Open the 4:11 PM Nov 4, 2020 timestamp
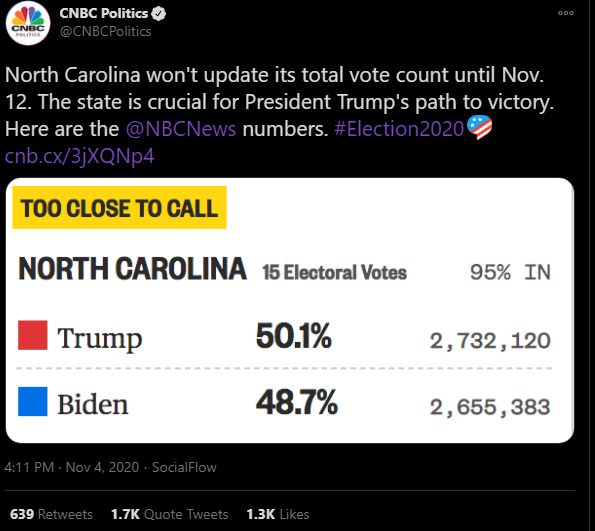Viewport: 595px width, 531px height. [72, 467]
